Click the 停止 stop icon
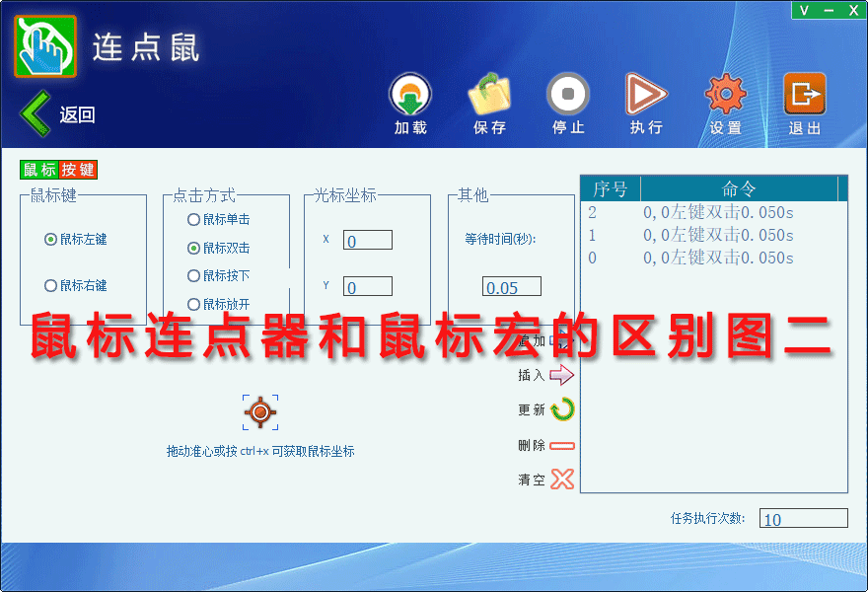This screenshot has width=868, height=592. (568, 95)
